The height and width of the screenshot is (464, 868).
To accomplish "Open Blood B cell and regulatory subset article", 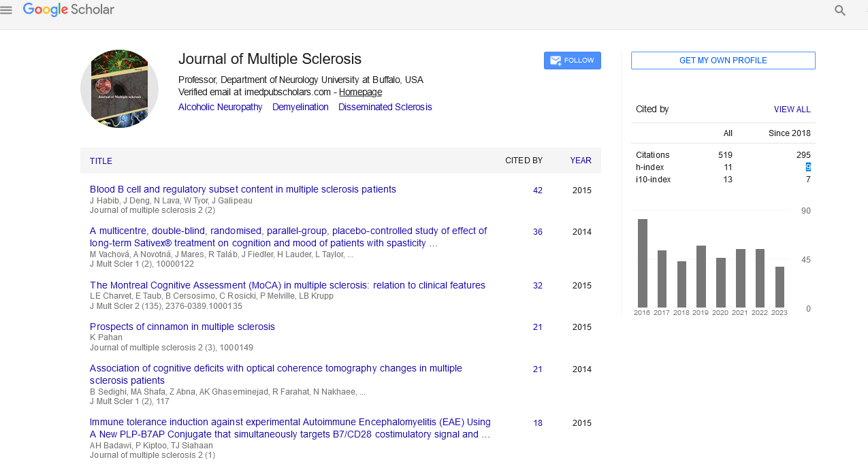I will click(x=242, y=189).
